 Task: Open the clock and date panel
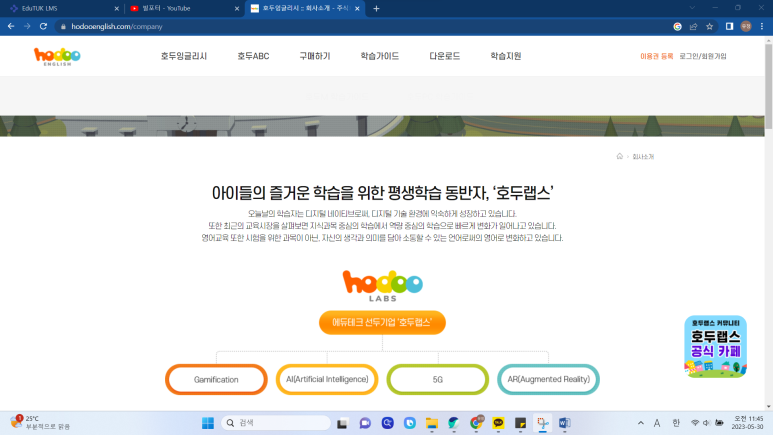[748, 423]
